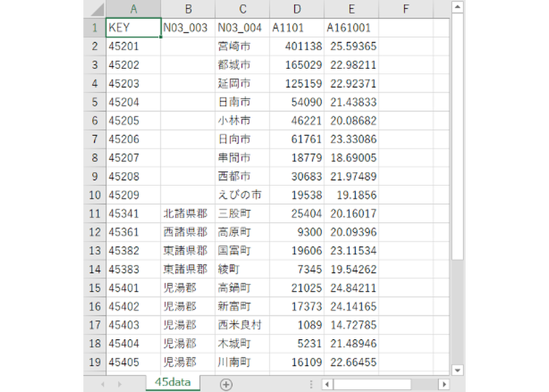
Task: Select row 19 header
Action: click(94, 362)
